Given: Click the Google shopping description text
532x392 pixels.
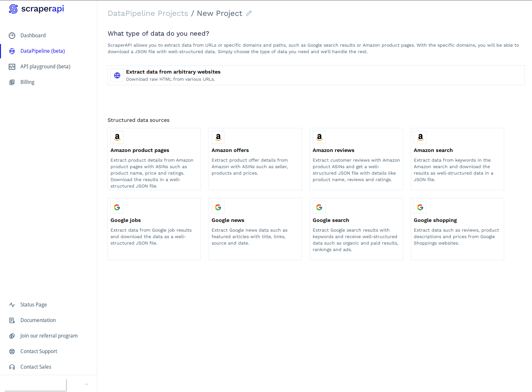Looking at the screenshot, I should (x=456, y=236).
